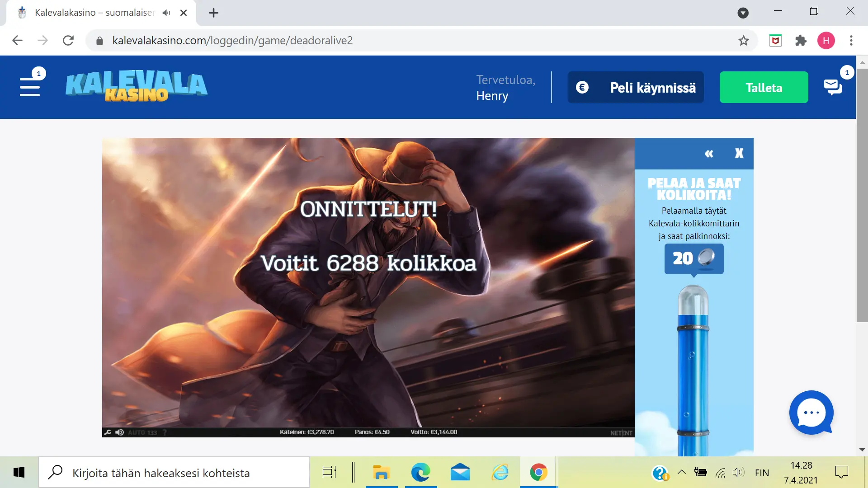Click the Chrome taskbar icon
The image size is (868, 488).
coord(538,473)
